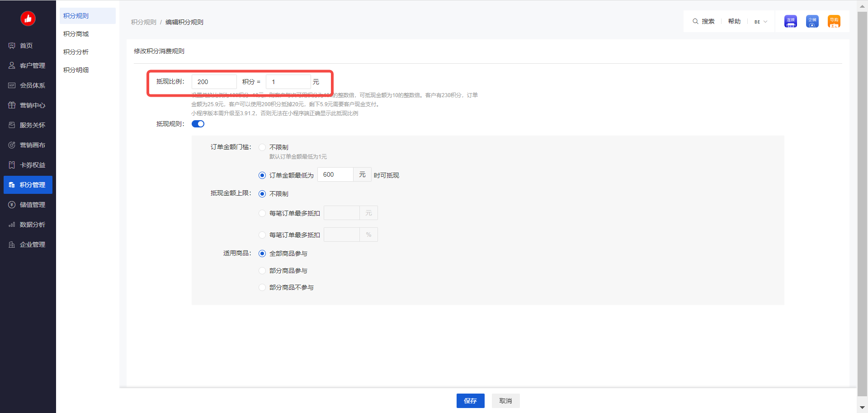
Task: Click the 订单金额最低为 input field with 600
Action: [335, 175]
